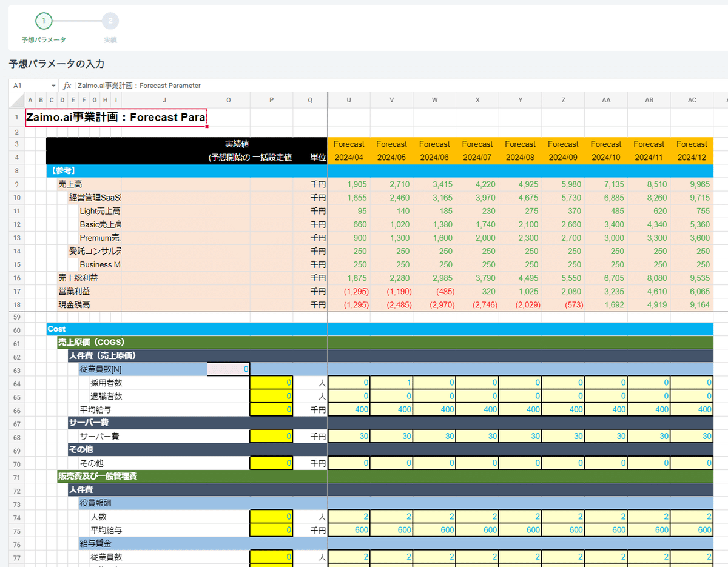Select column J header

pyautogui.click(x=164, y=100)
